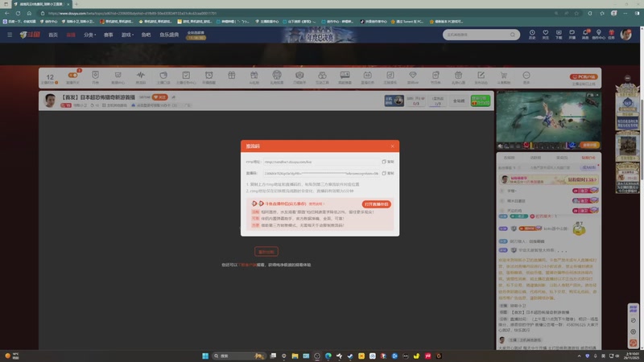Open the Douyu hamburger menu

point(10,35)
